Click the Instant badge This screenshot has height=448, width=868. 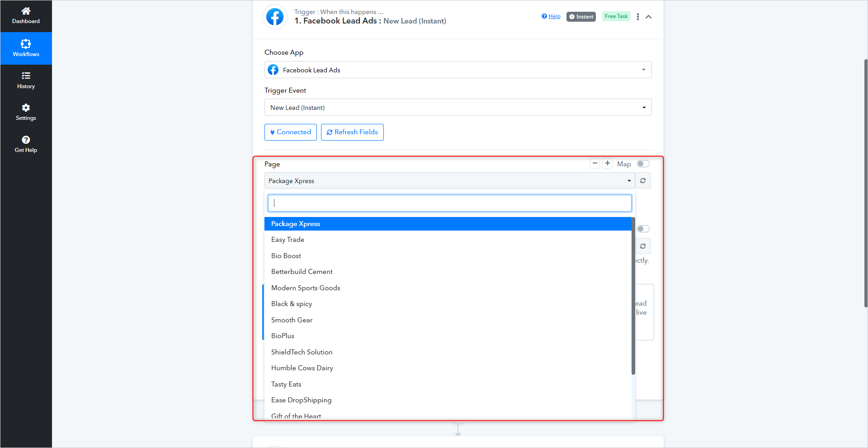pyautogui.click(x=581, y=17)
